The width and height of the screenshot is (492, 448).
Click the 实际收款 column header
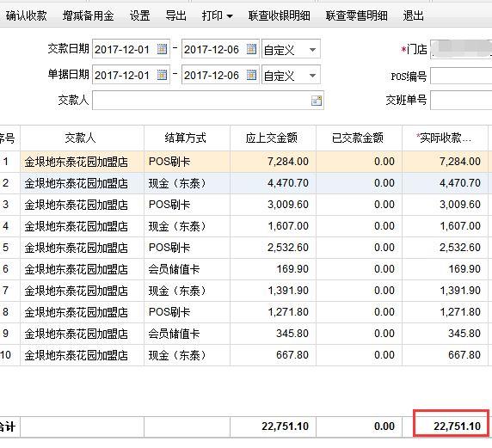point(445,138)
